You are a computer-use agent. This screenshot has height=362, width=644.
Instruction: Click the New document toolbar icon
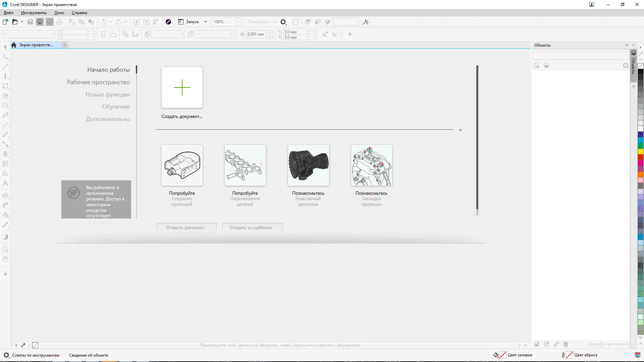[x=5, y=22]
